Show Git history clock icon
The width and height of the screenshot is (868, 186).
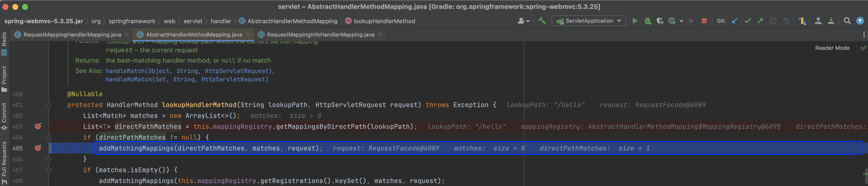773,21
